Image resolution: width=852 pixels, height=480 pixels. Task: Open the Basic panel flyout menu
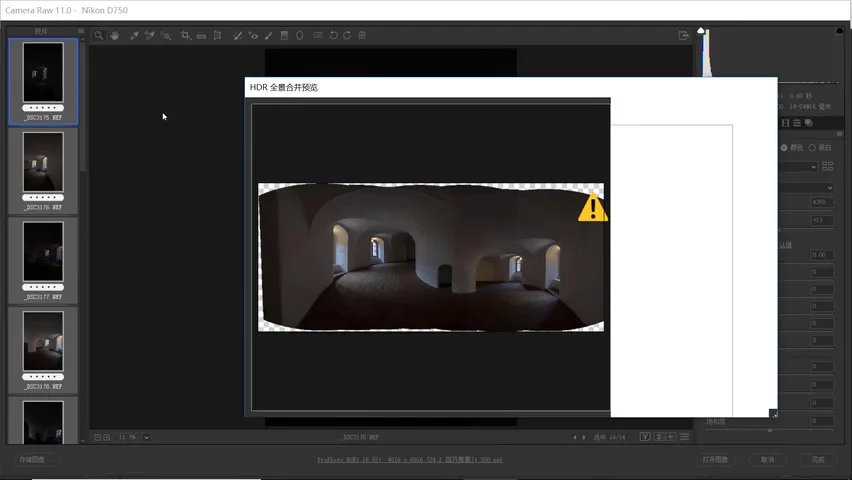(840, 134)
